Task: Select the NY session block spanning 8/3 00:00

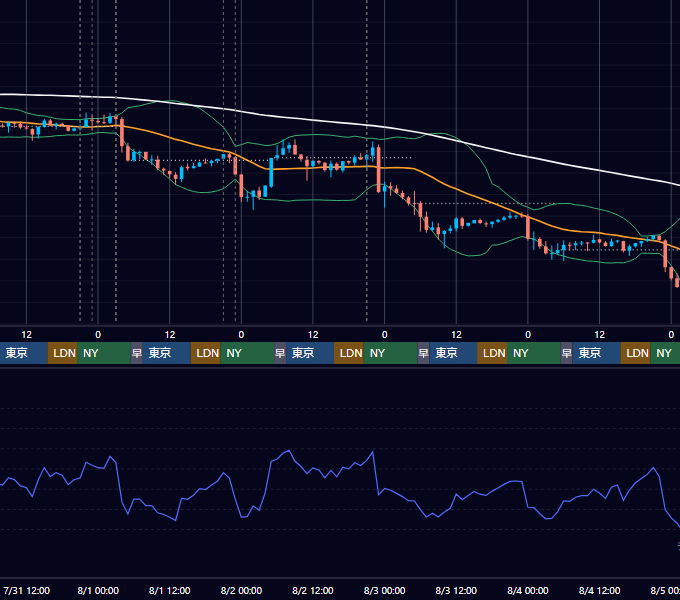Action: click(x=390, y=353)
